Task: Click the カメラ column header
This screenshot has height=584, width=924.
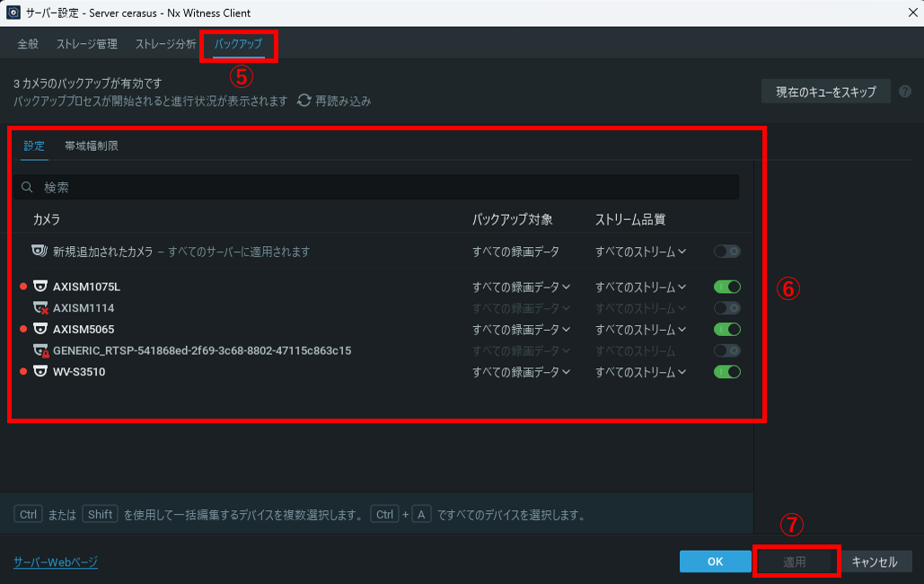Action: [x=47, y=219]
